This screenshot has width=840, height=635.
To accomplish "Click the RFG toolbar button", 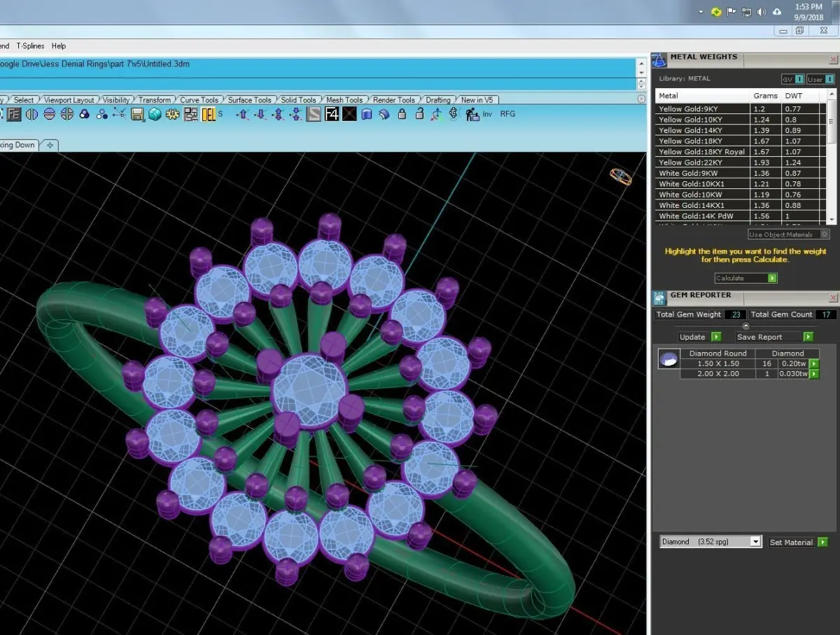I will point(507,113).
